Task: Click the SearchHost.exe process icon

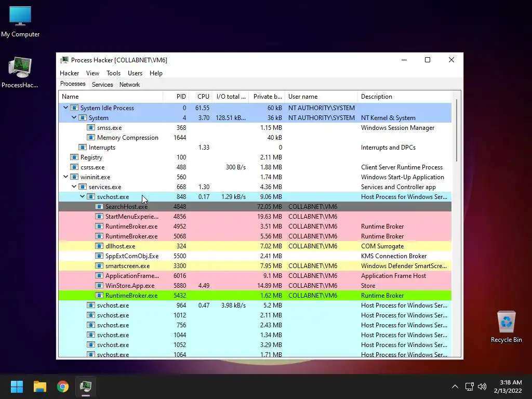Action: click(x=99, y=207)
